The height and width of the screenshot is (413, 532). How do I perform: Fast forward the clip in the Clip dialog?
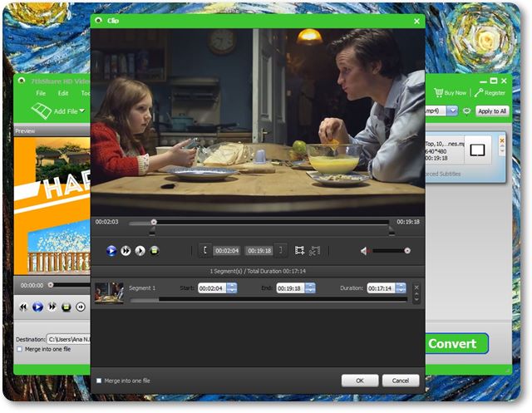coord(126,251)
